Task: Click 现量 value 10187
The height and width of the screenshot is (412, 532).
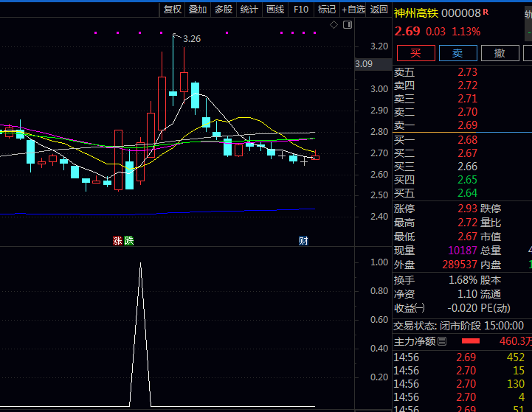Action: tap(463, 251)
